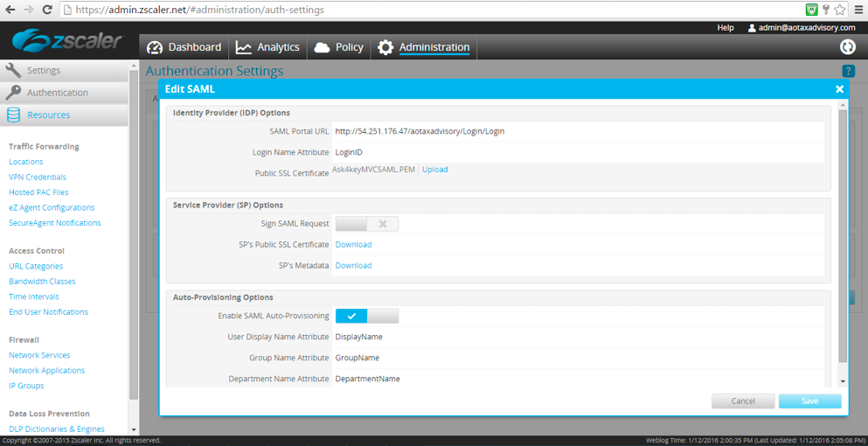Click the Analytics chart icon
868x446 pixels.
[x=244, y=47]
